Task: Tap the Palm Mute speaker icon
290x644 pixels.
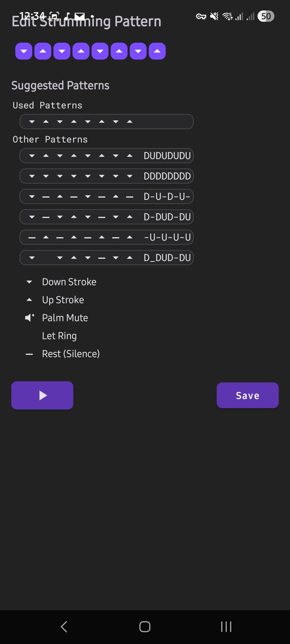Action: pyautogui.click(x=29, y=318)
